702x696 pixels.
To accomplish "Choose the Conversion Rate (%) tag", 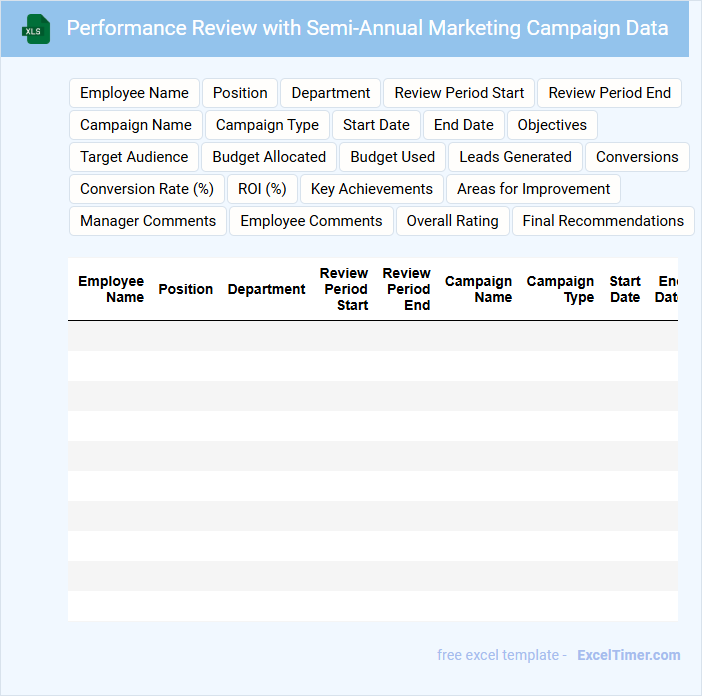I will tap(147, 189).
